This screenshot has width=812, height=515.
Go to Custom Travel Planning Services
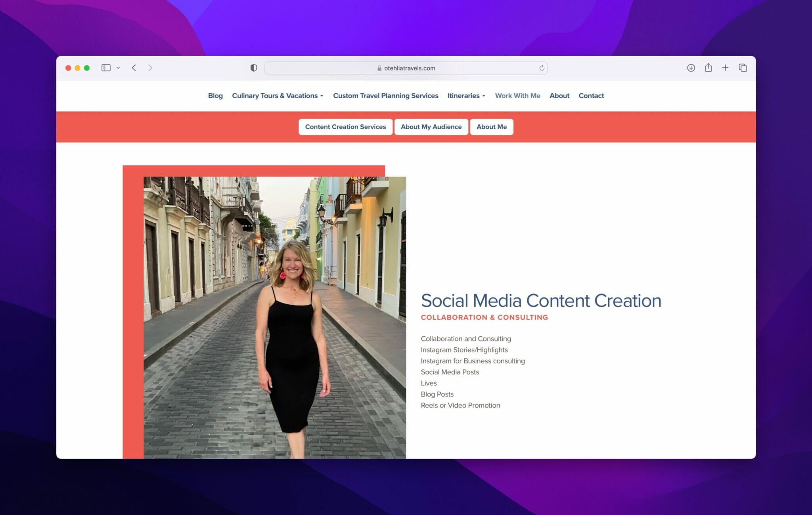tap(385, 95)
